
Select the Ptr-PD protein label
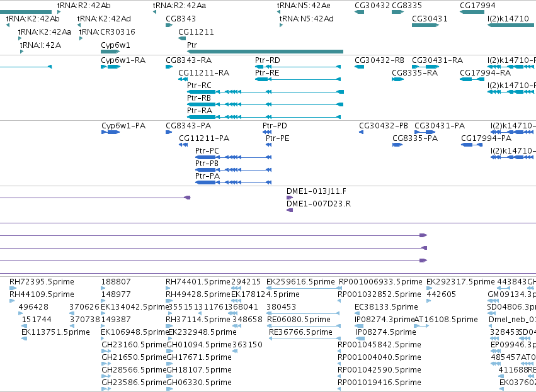coord(275,126)
